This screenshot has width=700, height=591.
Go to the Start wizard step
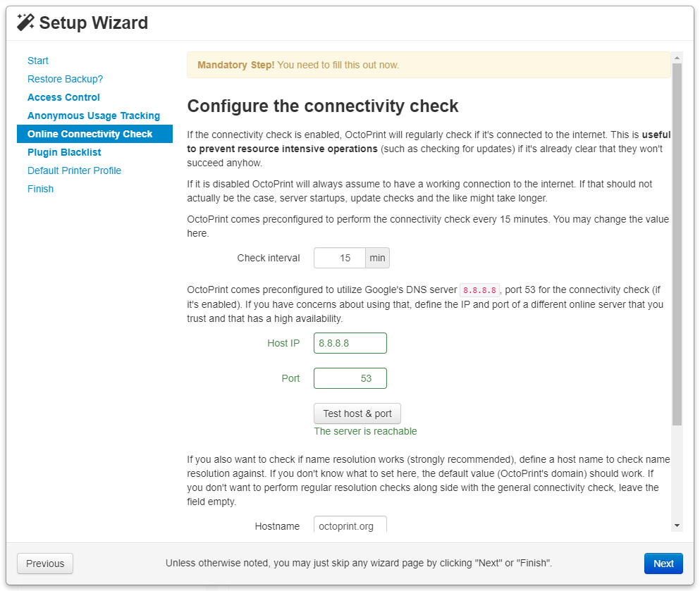[38, 61]
